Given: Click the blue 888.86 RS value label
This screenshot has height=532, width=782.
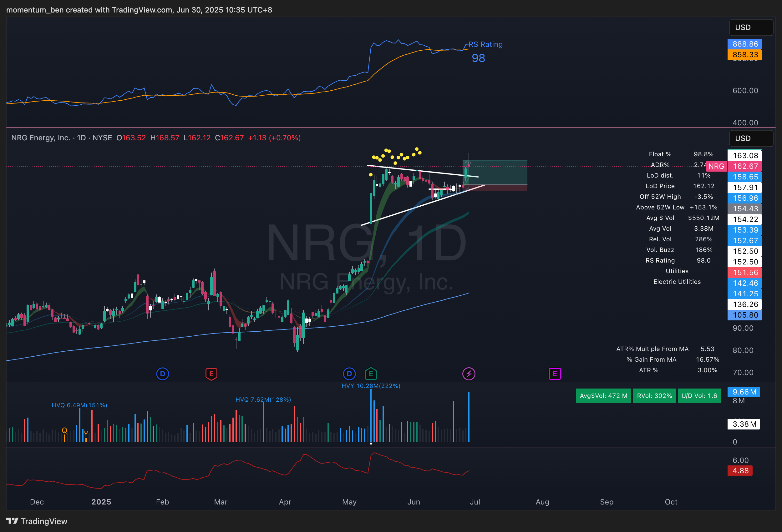Looking at the screenshot, I should [745, 44].
